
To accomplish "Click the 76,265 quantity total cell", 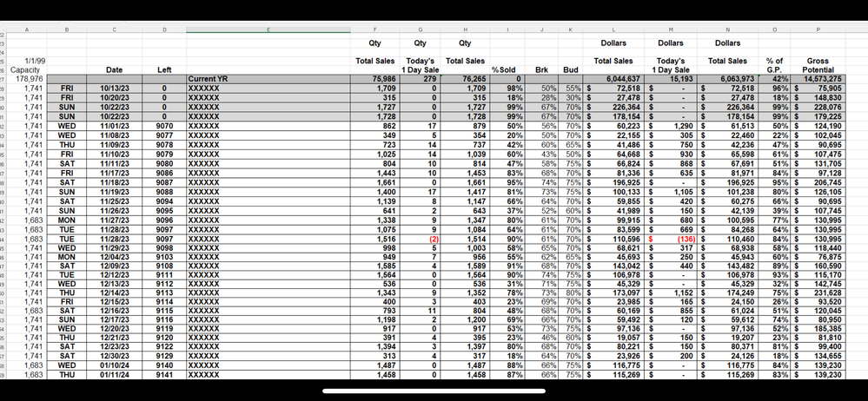I will (465, 79).
